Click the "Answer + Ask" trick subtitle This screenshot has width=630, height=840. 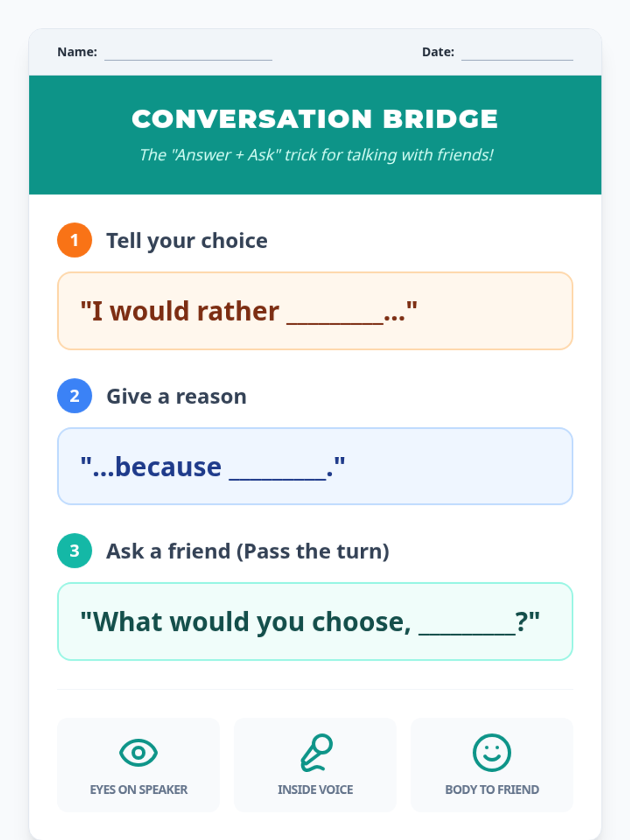pos(316,155)
